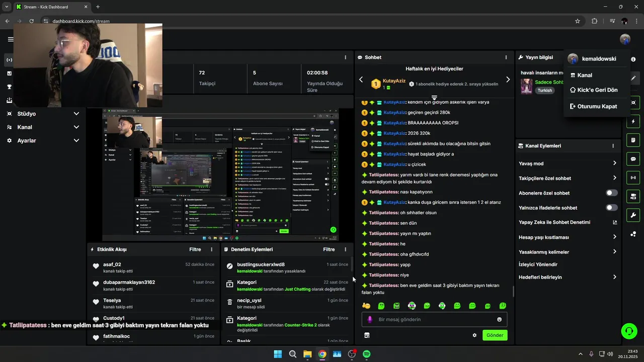Show previous gifter with left arrow
Viewport: 644px width, 362px height.
point(361,79)
